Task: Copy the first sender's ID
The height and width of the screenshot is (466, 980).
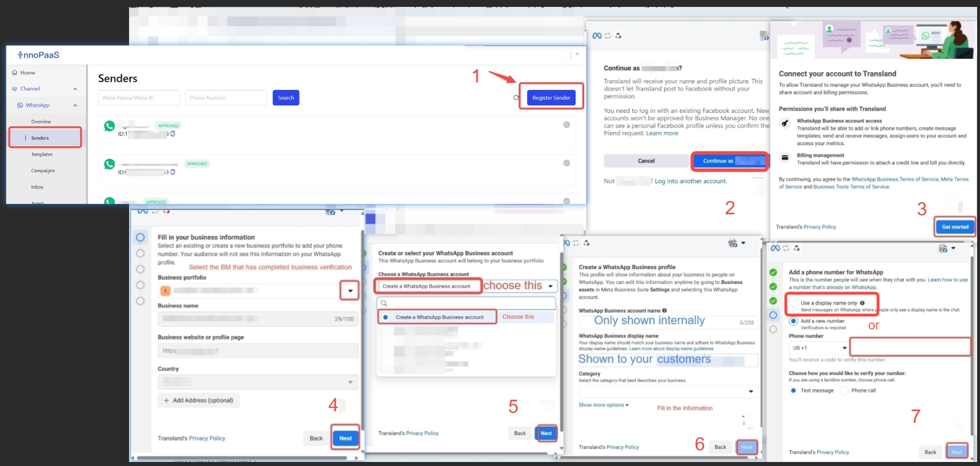Action: pos(172,134)
